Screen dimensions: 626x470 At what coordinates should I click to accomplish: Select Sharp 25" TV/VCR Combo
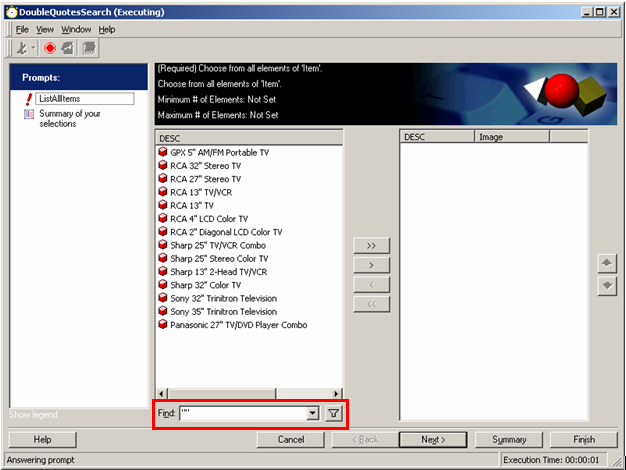pyautogui.click(x=218, y=245)
